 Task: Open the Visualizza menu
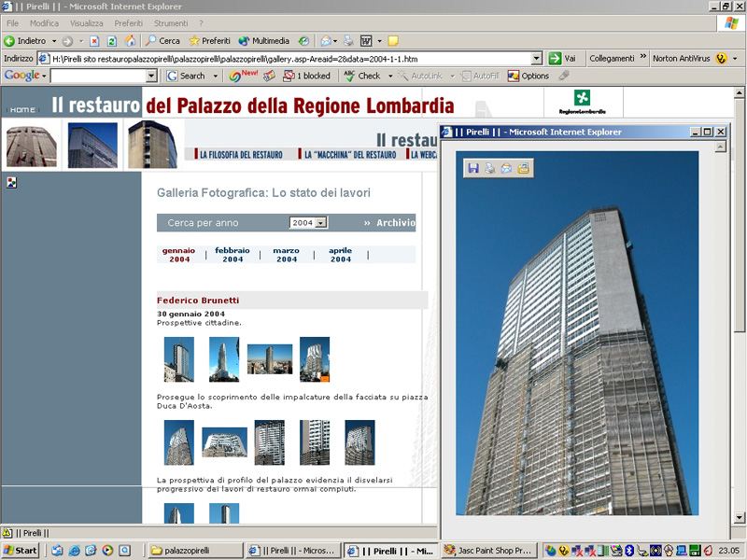87,23
